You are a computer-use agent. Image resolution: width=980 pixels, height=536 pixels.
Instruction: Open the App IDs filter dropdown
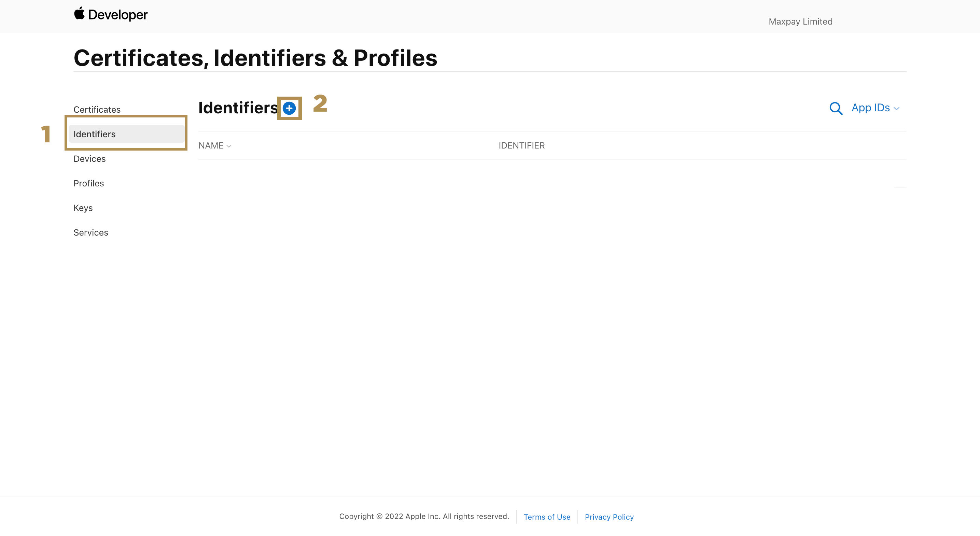pyautogui.click(x=874, y=108)
